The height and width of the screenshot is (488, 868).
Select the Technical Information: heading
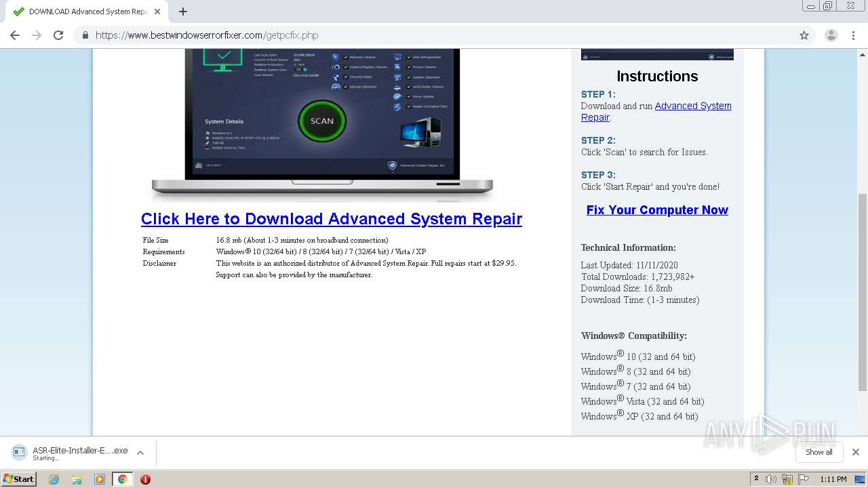coord(629,247)
